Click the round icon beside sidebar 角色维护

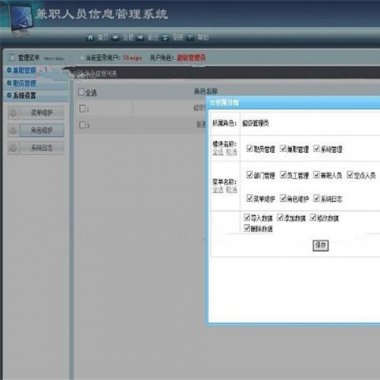coord(13,130)
